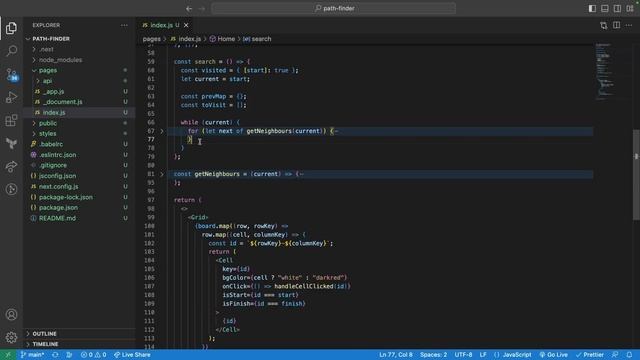
Task: Open the package.json file
Action: tap(58, 207)
